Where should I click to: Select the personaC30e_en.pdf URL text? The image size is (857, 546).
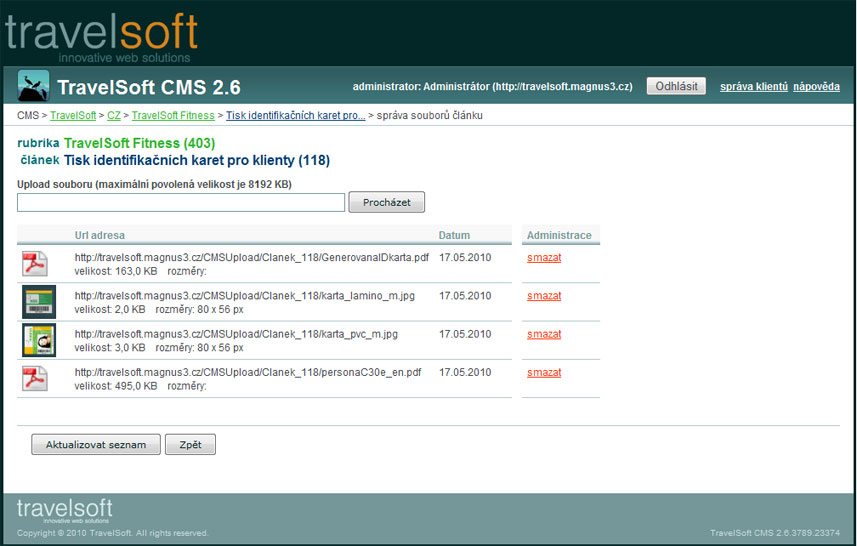[x=248, y=372]
